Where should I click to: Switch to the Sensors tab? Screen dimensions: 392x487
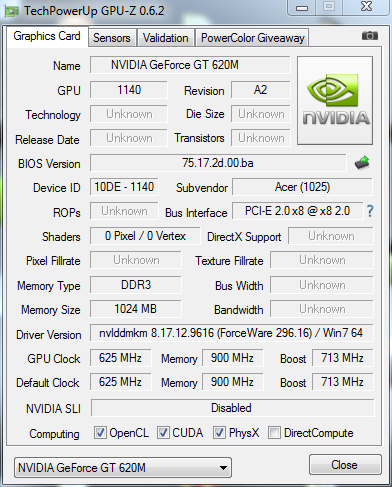[x=112, y=38]
